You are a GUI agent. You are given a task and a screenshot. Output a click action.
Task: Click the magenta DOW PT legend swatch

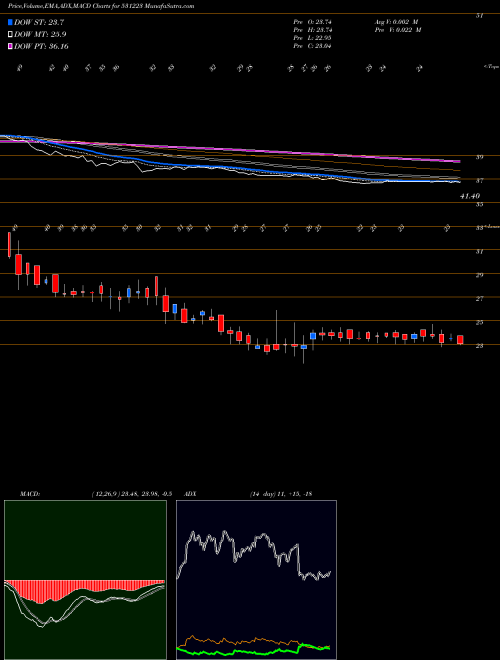10,46
